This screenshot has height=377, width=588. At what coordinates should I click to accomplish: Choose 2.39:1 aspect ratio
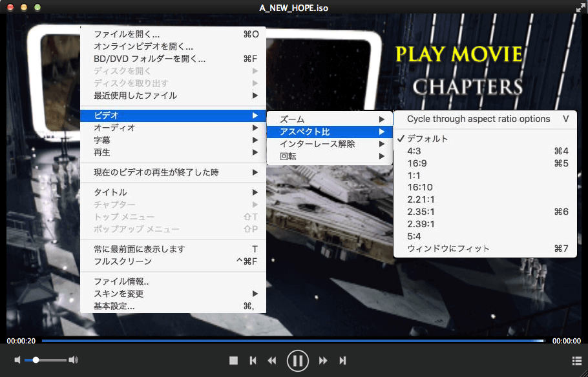tap(485, 224)
